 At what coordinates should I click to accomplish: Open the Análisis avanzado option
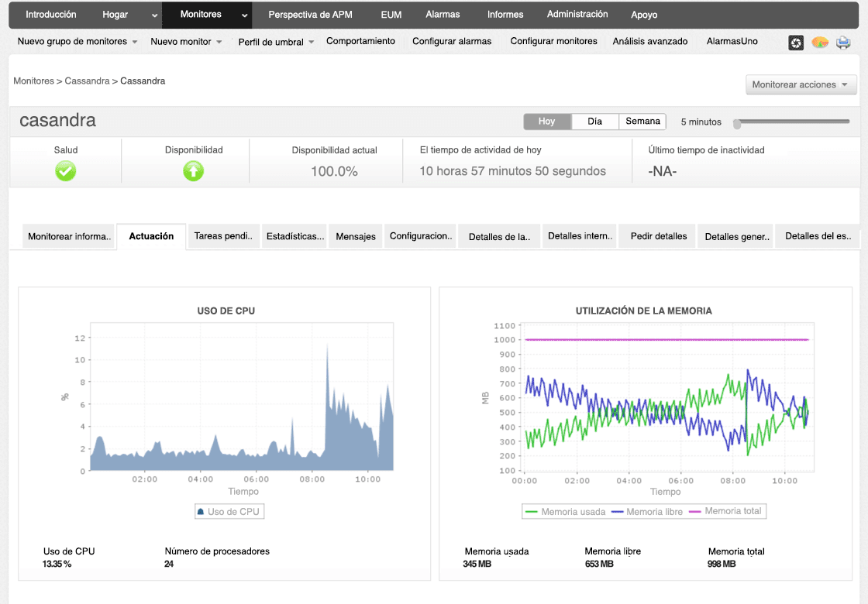click(649, 41)
